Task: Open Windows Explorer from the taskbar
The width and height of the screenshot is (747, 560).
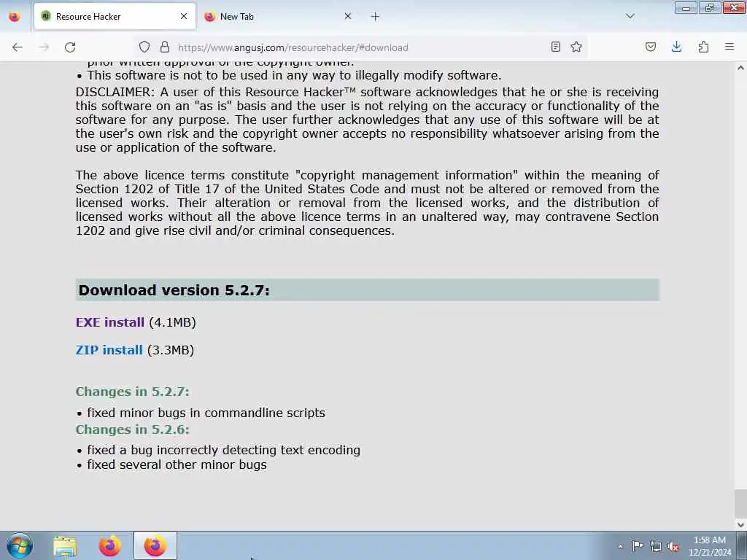Action: 65,545
